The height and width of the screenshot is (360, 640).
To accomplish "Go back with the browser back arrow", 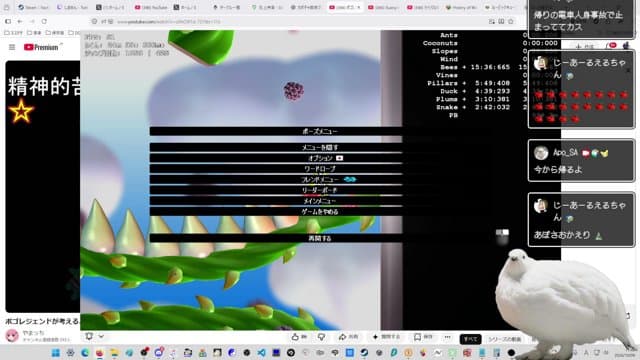I will pyautogui.click(x=20, y=21).
